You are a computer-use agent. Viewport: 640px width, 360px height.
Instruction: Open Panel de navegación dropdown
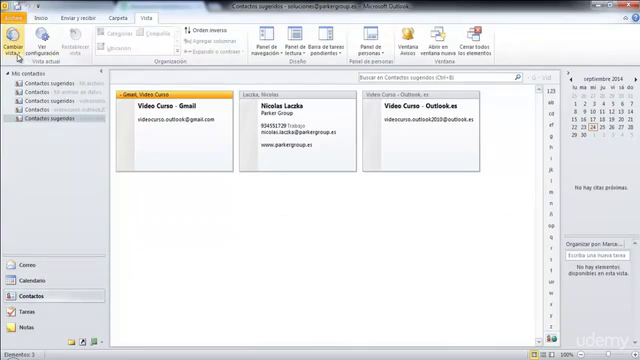point(267,42)
